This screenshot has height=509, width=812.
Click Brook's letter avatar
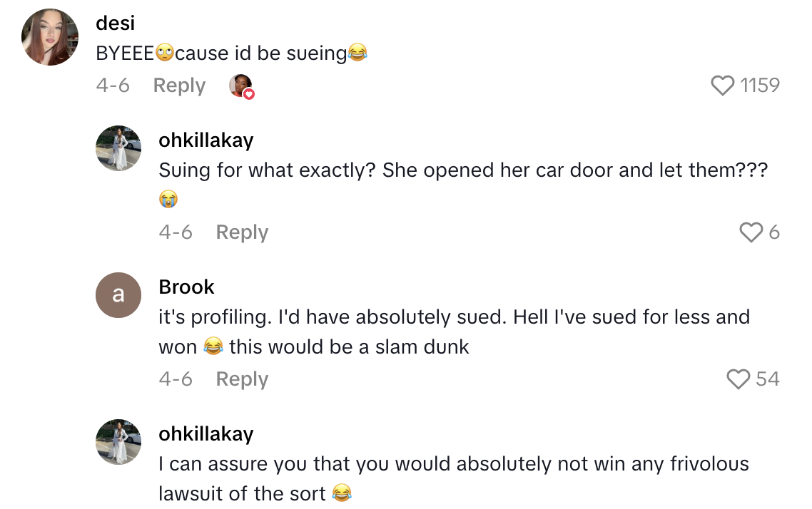pyautogui.click(x=118, y=294)
